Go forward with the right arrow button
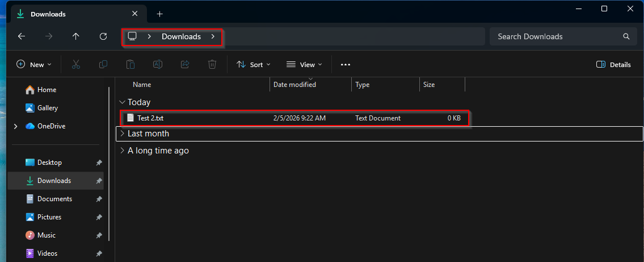 pyautogui.click(x=49, y=36)
